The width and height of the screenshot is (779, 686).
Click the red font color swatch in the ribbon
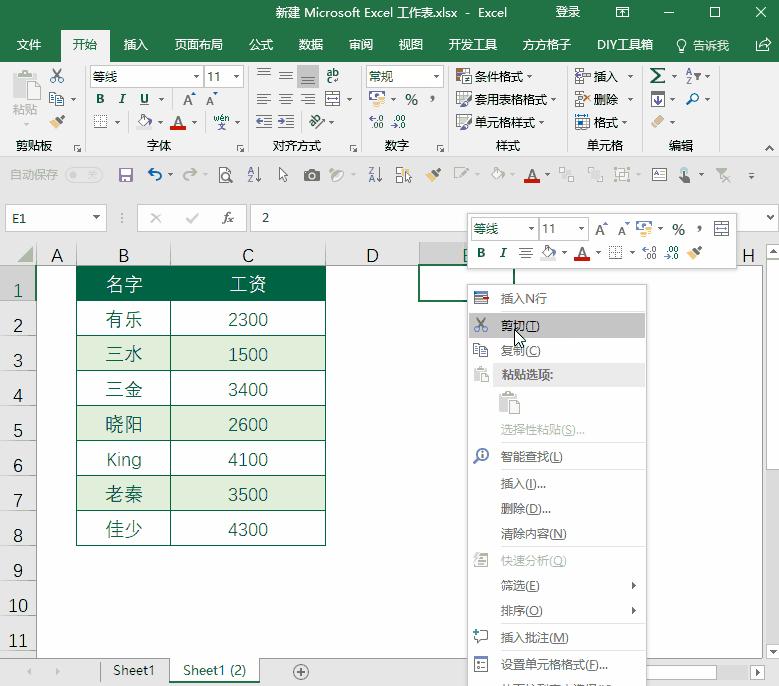click(x=178, y=122)
